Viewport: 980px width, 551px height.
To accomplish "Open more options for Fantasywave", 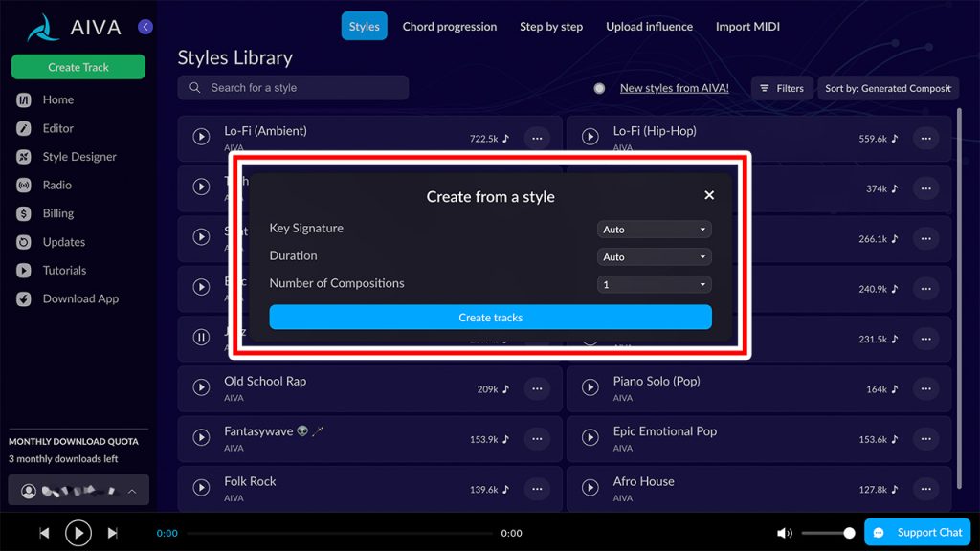I will pos(537,438).
